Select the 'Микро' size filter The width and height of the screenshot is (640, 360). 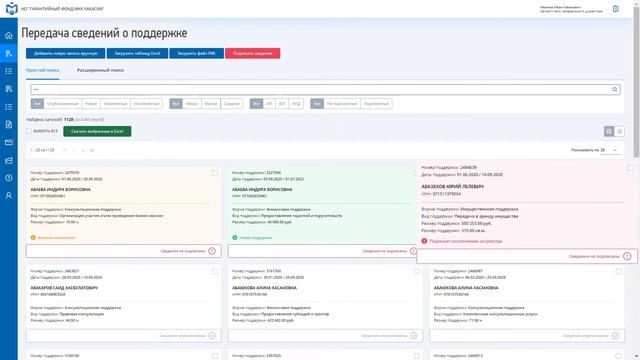tap(192, 104)
